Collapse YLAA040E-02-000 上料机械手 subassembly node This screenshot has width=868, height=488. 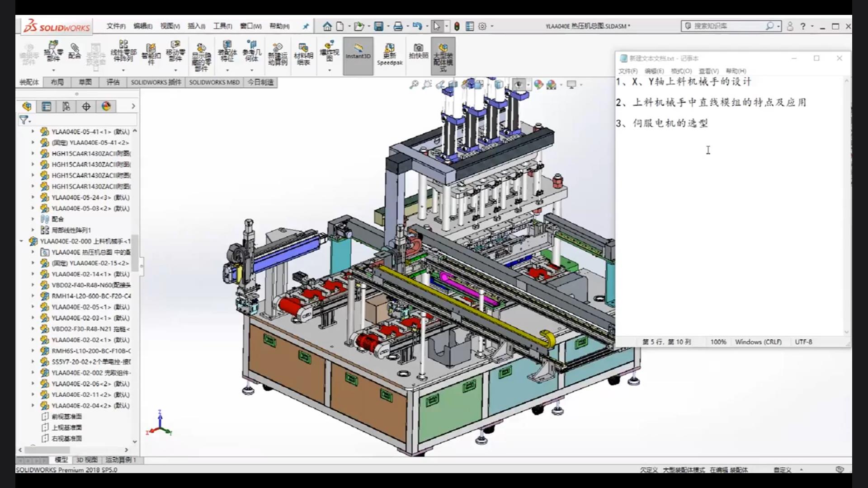point(21,241)
